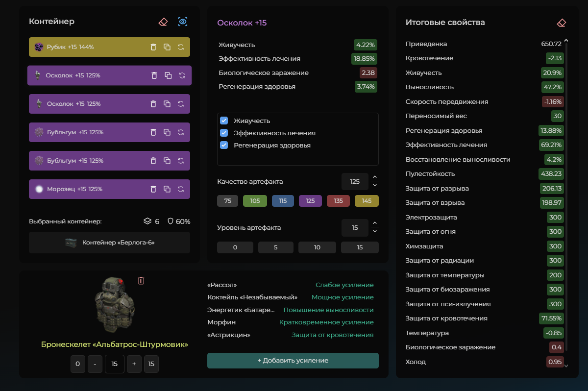Focus the Качество артефакта input field
588x391 pixels.
pos(355,181)
